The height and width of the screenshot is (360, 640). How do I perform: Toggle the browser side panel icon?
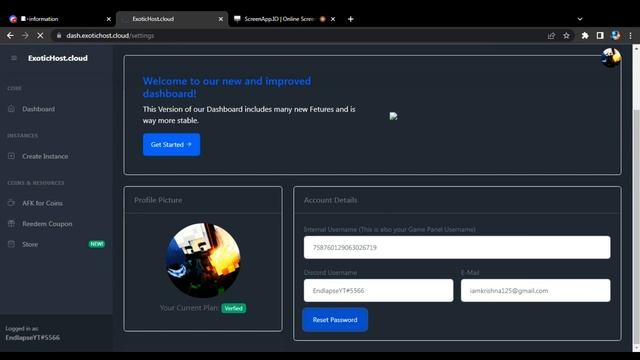click(x=600, y=36)
